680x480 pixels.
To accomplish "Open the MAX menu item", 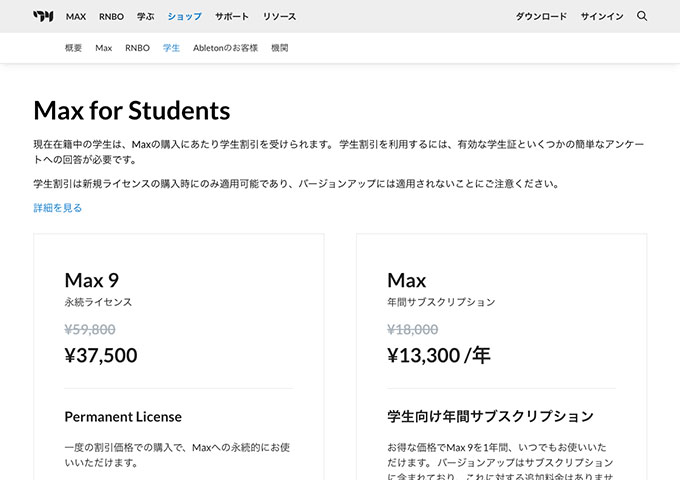I will tap(76, 16).
